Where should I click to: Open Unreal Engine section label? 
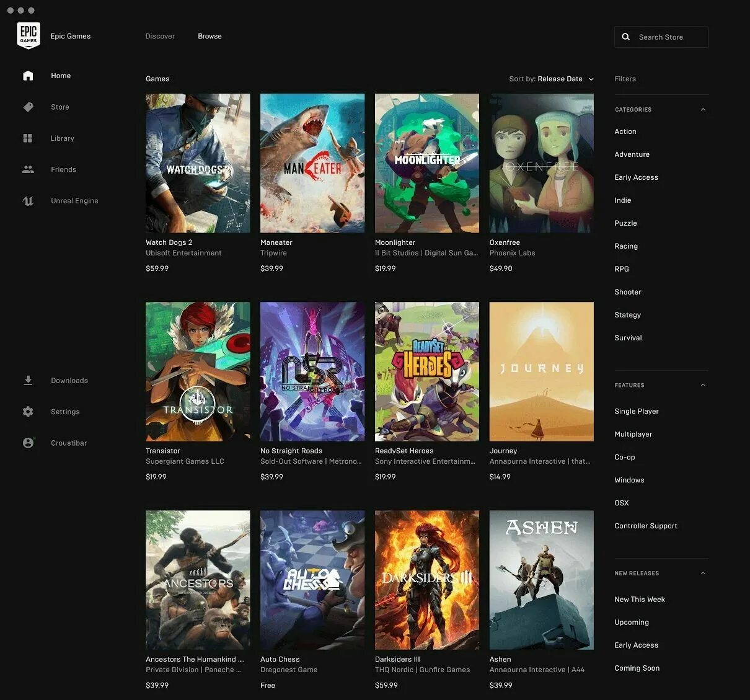pyautogui.click(x=74, y=201)
